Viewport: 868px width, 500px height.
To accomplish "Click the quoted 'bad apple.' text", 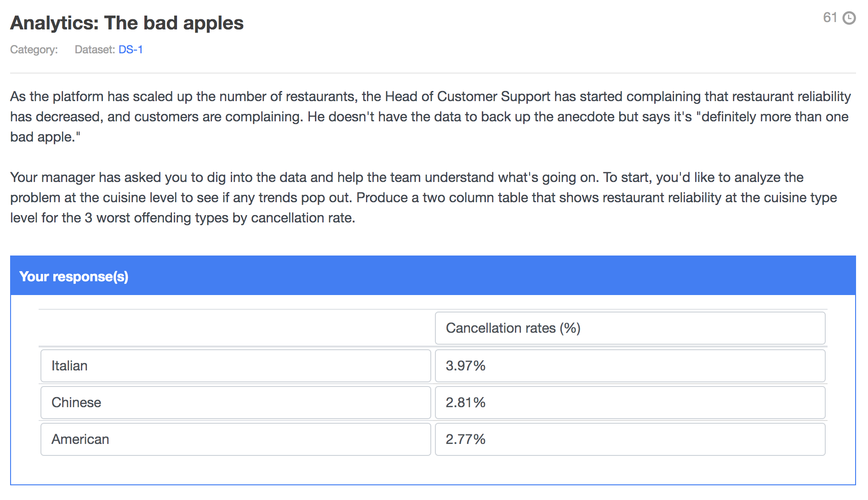I will point(45,137).
